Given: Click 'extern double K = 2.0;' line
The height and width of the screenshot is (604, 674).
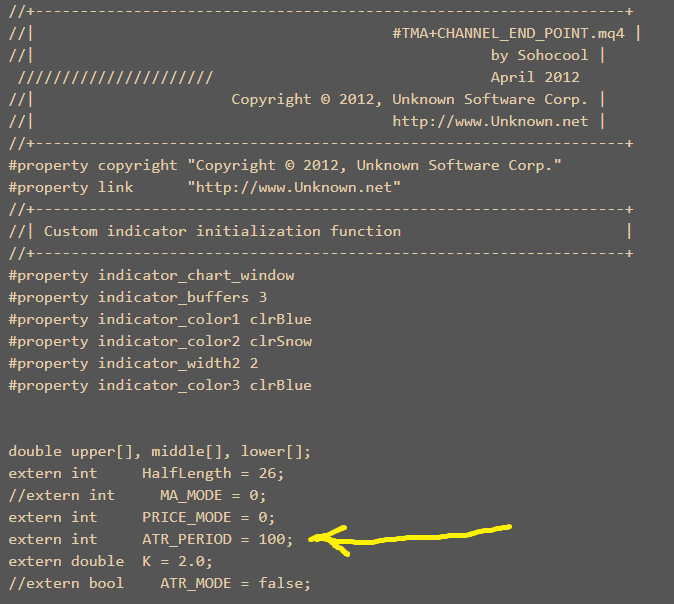Looking at the screenshot, I should [x=110, y=561].
